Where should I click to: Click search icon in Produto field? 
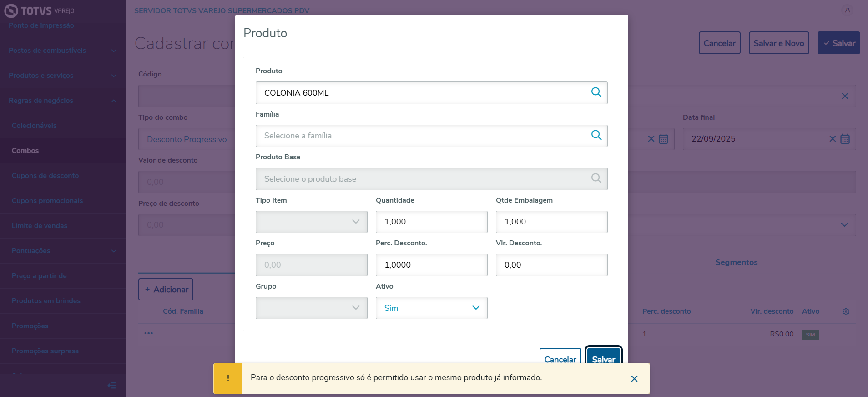click(596, 92)
